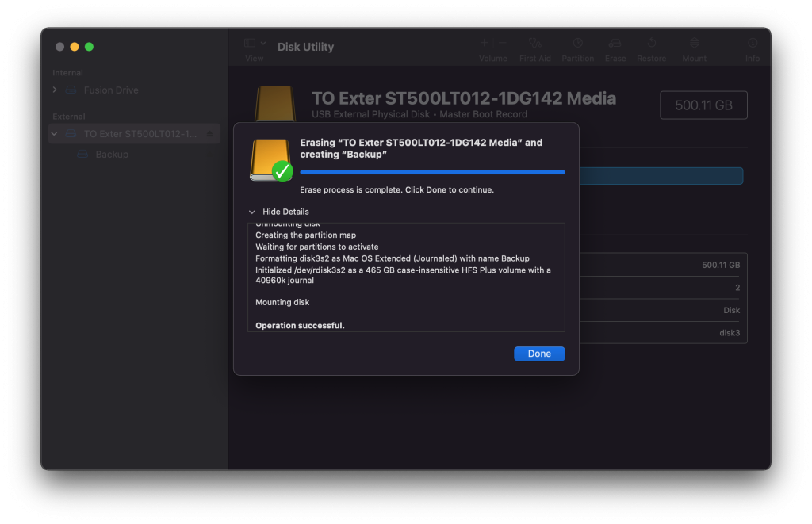Click the erase progress bar
Viewport: 812px width, 524px height.
coord(432,173)
